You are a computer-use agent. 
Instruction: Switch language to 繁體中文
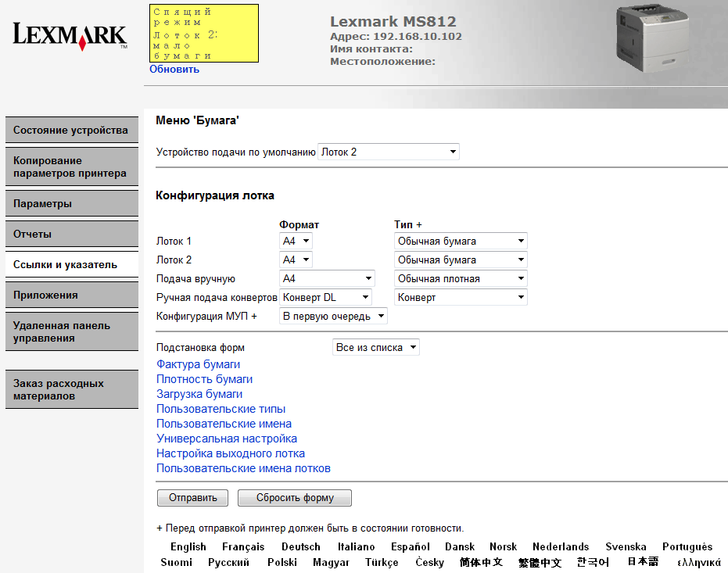[x=540, y=562]
